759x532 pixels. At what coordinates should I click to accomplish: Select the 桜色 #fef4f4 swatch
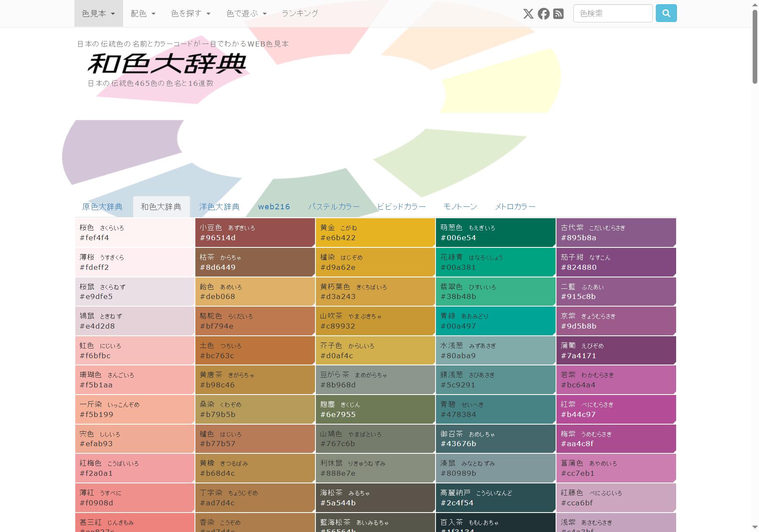tap(134, 233)
